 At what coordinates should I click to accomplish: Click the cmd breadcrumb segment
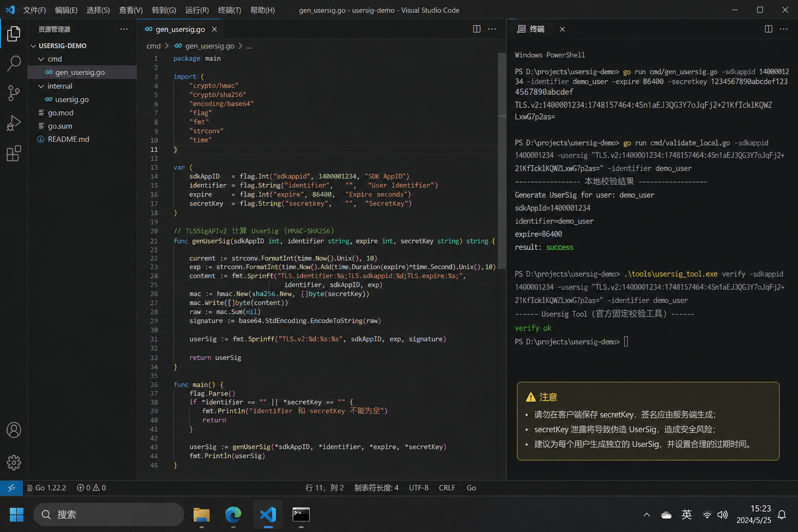[153, 46]
